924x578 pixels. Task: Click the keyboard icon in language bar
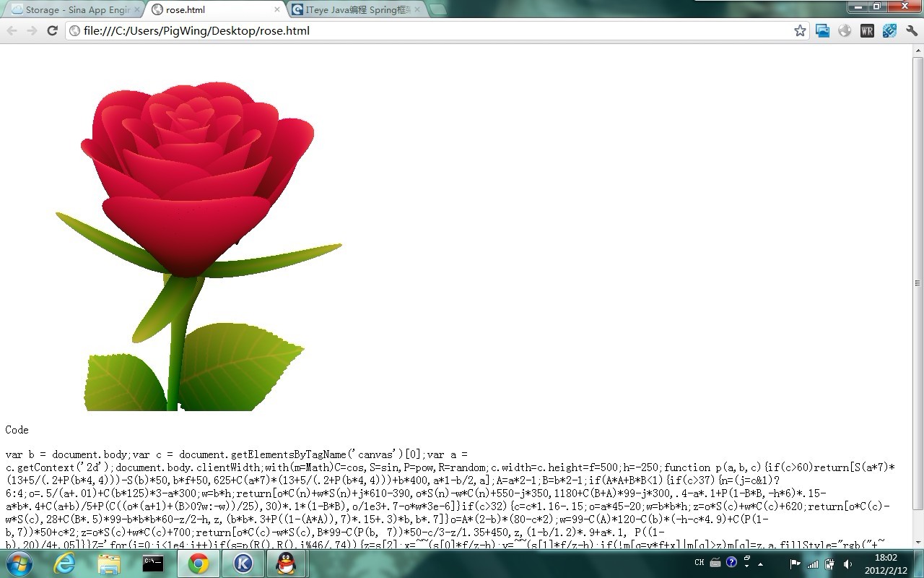(715, 563)
